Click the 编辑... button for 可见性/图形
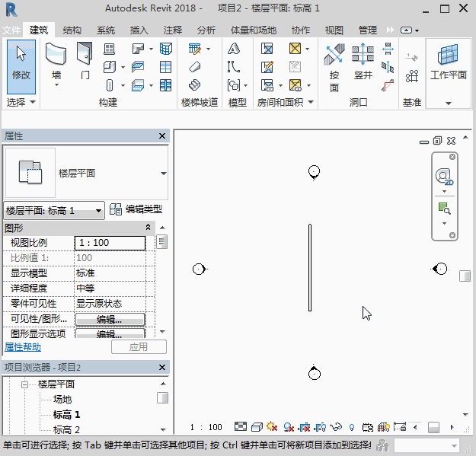476x456 pixels. pos(110,319)
